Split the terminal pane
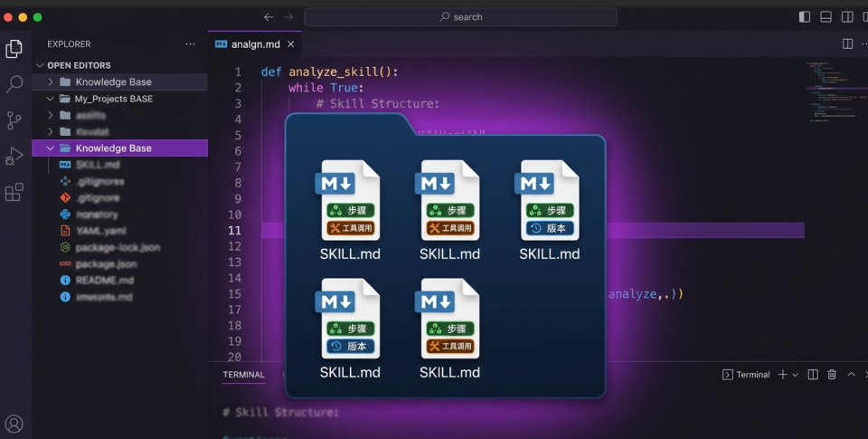868x439 pixels. pyautogui.click(x=813, y=375)
